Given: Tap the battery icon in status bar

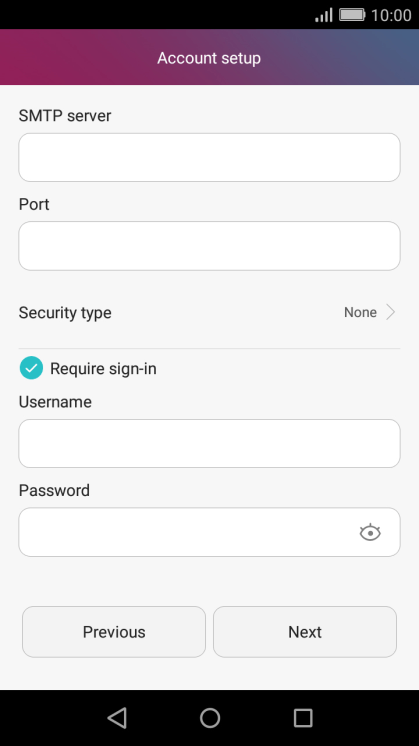Looking at the screenshot, I should [352, 15].
